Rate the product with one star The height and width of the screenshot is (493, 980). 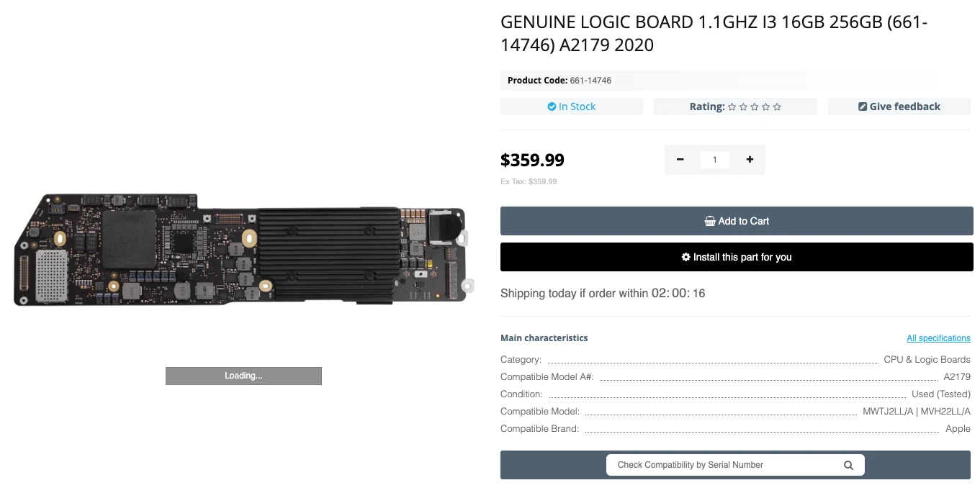732,107
